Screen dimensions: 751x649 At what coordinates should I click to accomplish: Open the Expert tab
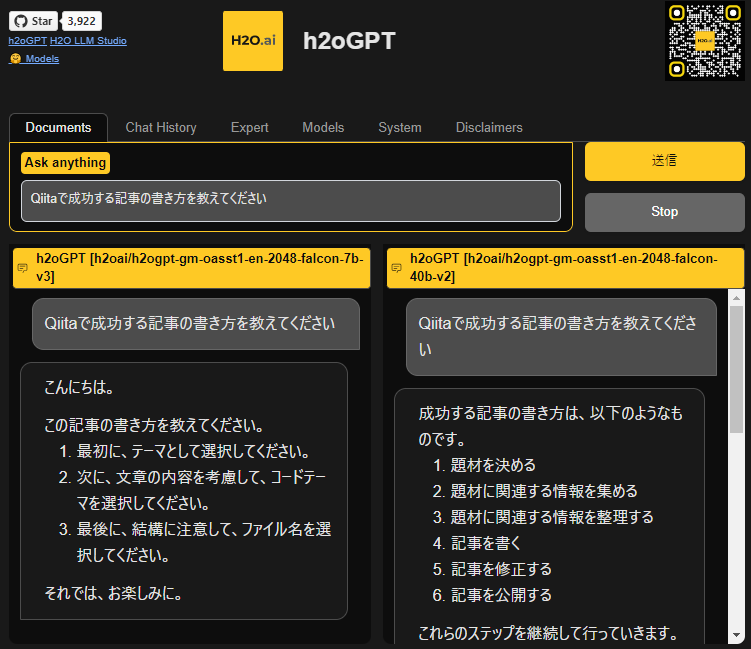(x=250, y=127)
